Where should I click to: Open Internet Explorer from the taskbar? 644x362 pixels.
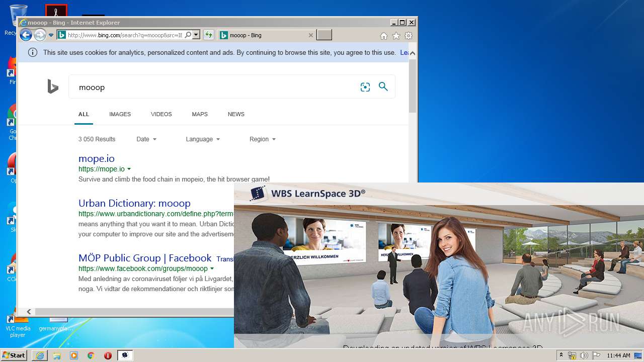tap(40, 355)
